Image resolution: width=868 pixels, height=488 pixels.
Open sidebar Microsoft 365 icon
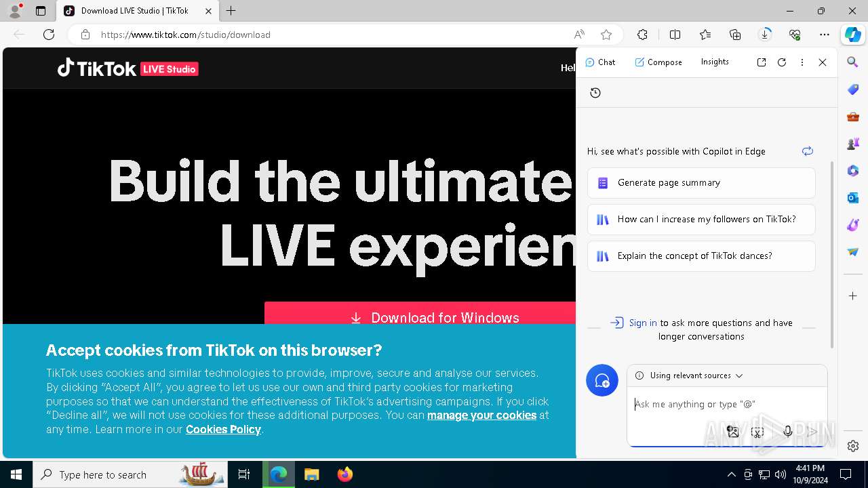[x=853, y=171]
